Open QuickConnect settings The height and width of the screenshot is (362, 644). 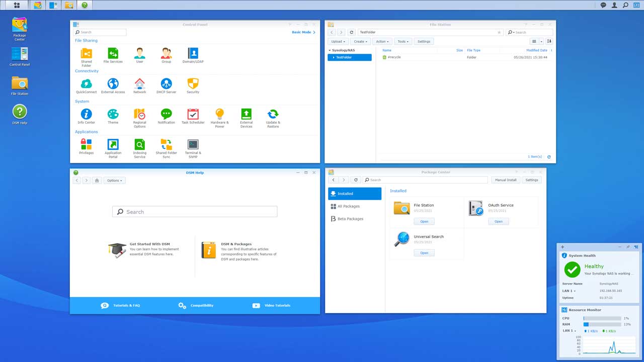click(x=87, y=86)
